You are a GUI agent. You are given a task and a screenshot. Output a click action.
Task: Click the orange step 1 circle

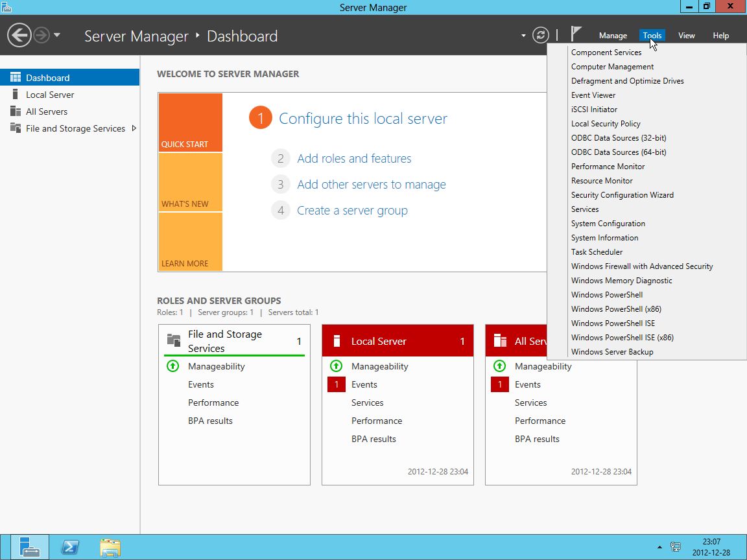260,118
